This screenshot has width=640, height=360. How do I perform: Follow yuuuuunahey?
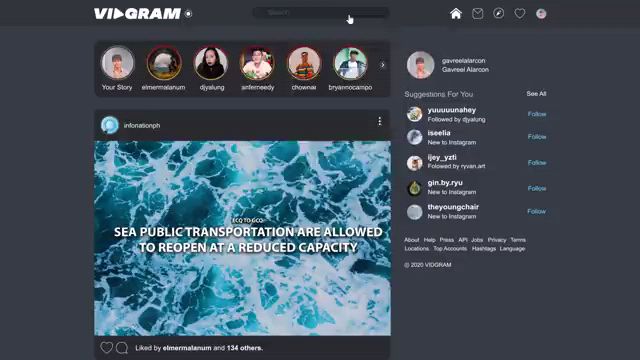click(537, 114)
